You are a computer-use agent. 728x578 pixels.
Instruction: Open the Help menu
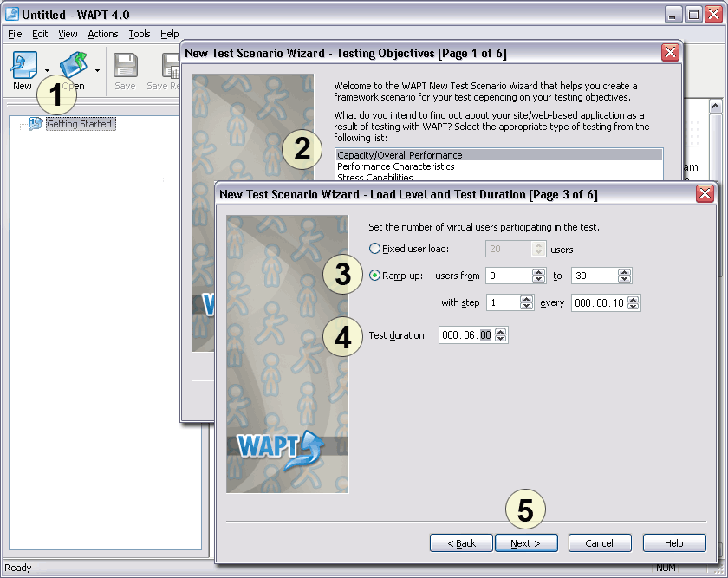tap(170, 34)
